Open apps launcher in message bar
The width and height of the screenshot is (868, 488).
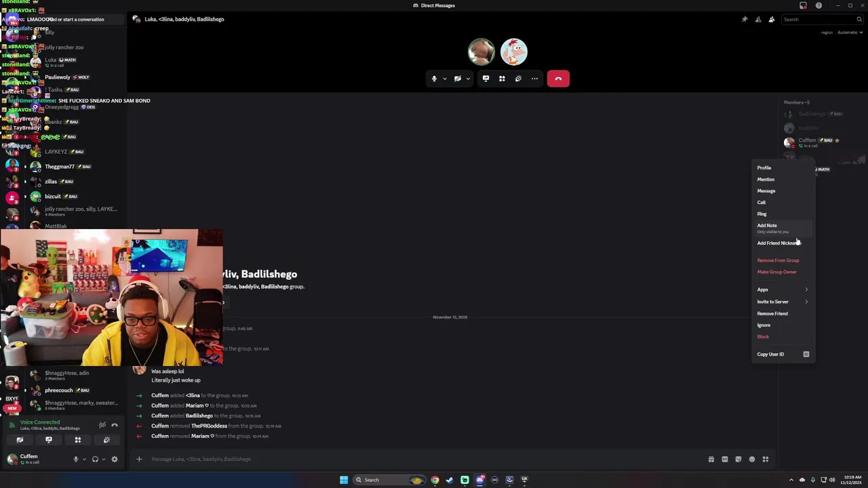[766, 459]
